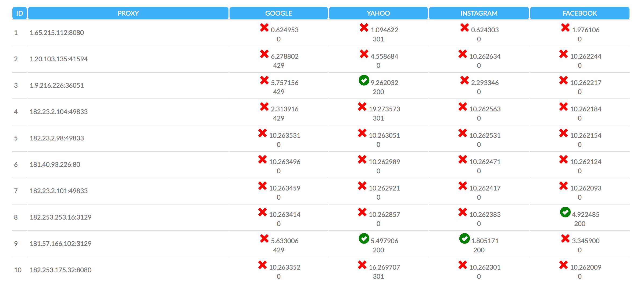Select proxy 1.65.215.112:8080
This screenshot has width=644, height=282.
(57, 33)
